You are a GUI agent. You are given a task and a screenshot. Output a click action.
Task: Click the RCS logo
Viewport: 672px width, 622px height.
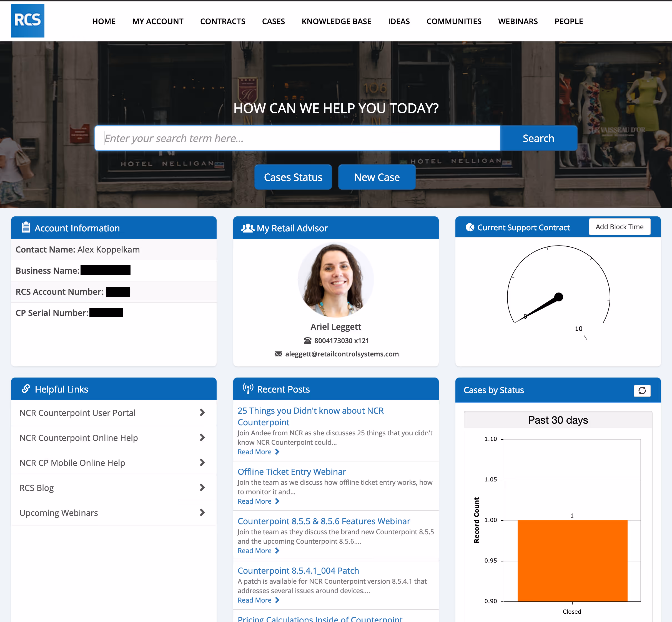tap(27, 21)
